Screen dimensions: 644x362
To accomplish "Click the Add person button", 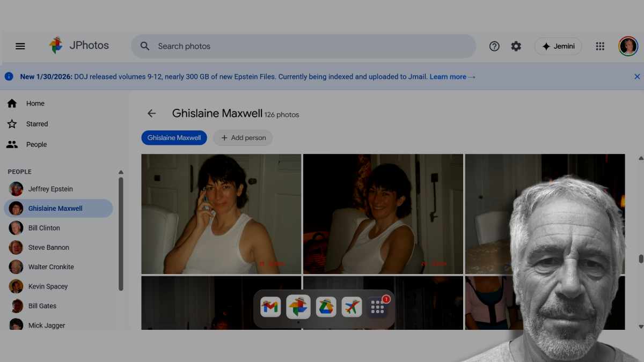I will click(243, 138).
